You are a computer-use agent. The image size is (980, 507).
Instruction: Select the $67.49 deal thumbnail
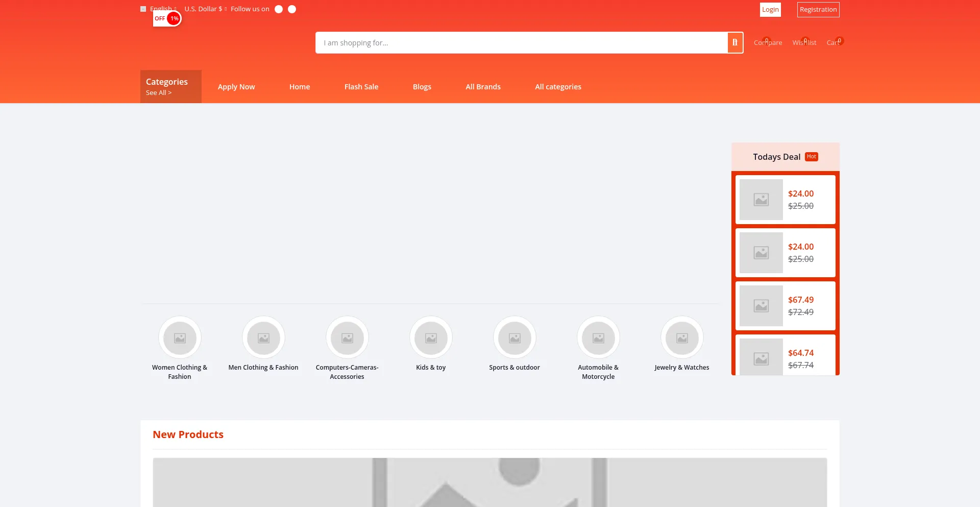(x=761, y=305)
